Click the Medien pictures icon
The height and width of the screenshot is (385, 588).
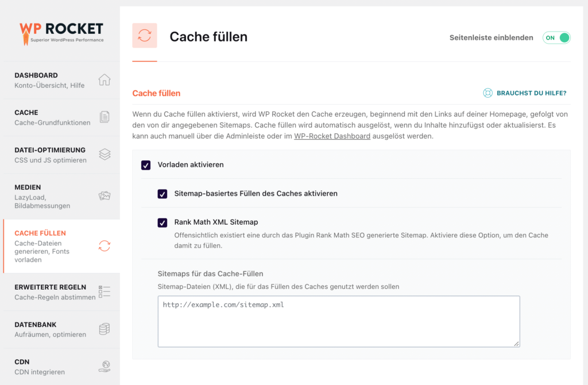105,195
